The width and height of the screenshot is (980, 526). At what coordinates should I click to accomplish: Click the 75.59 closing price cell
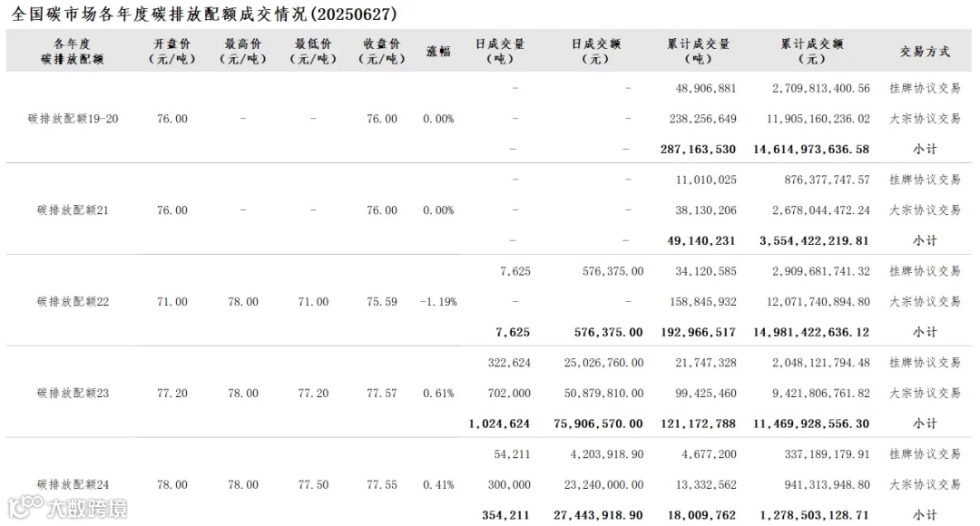(381, 302)
